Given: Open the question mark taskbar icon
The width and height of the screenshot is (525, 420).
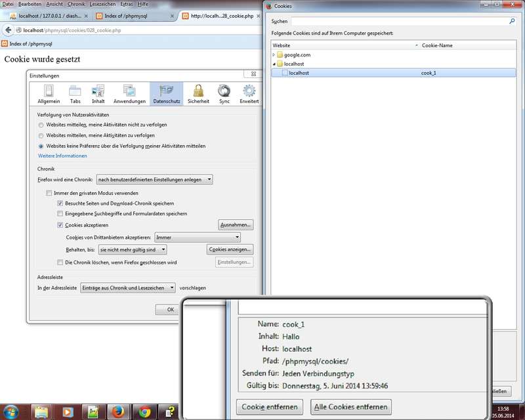Looking at the screenshot, I should (x=170, y=411).
